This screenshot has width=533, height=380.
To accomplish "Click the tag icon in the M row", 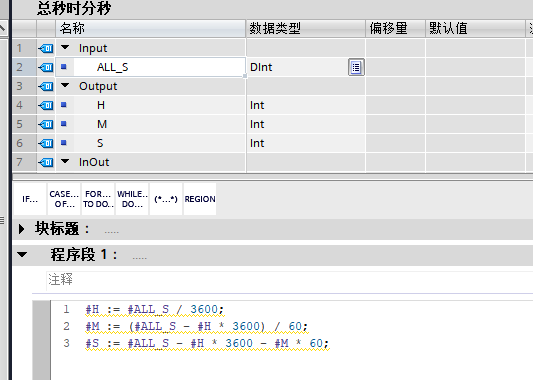I will (x=46, y=124).
